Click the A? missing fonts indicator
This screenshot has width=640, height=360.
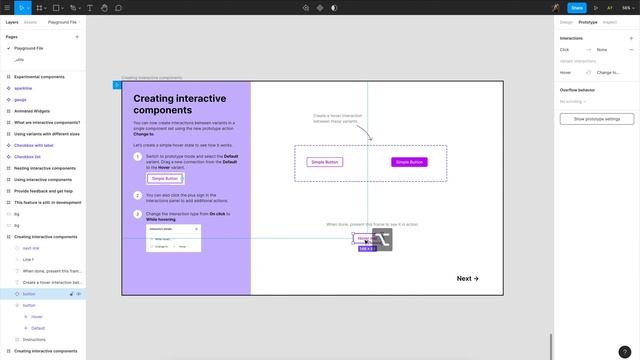(610, 8)
